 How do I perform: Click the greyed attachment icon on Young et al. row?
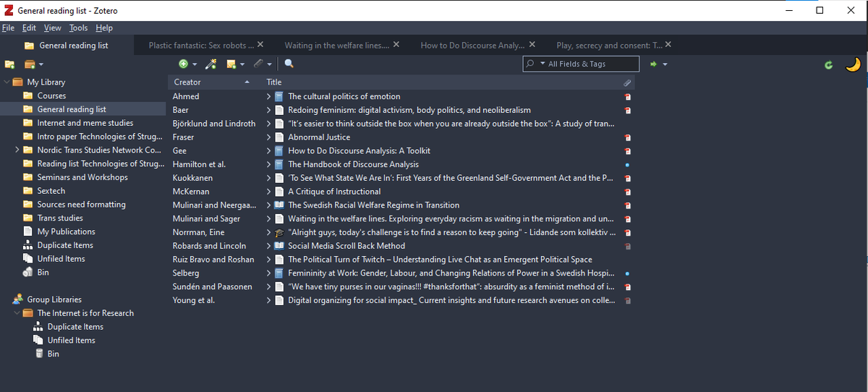627,300
